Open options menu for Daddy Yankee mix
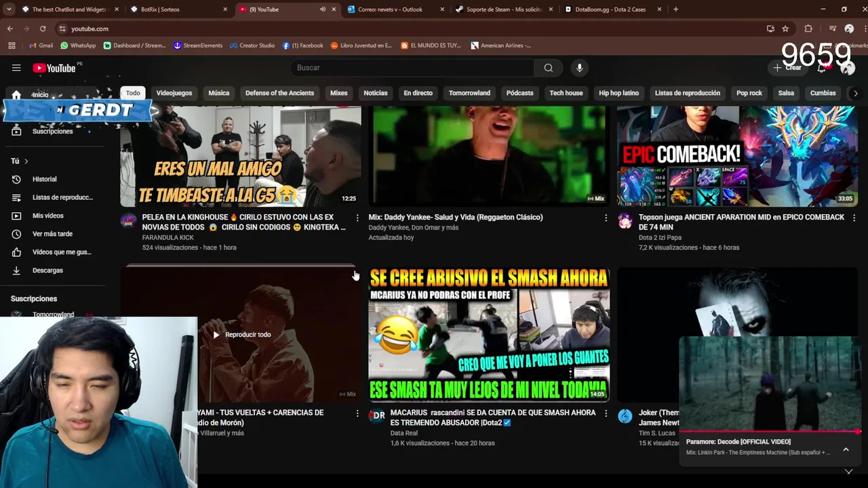 pyautogui.click(x=606, y=218)
